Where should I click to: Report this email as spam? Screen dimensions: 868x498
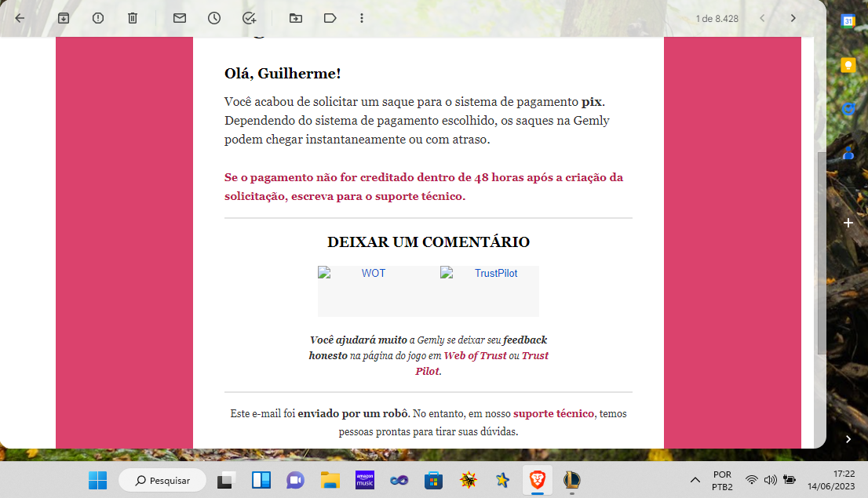tap(98, 18)
